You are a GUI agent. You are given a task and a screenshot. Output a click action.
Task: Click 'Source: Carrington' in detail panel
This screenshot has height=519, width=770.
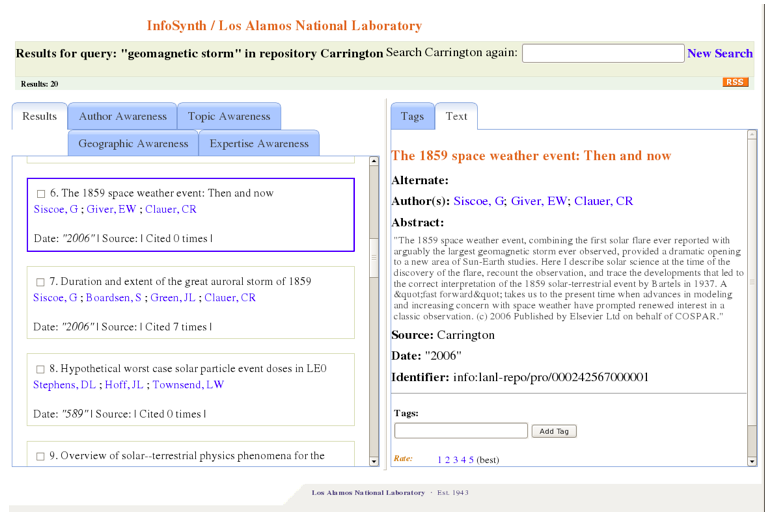point(443,335)
